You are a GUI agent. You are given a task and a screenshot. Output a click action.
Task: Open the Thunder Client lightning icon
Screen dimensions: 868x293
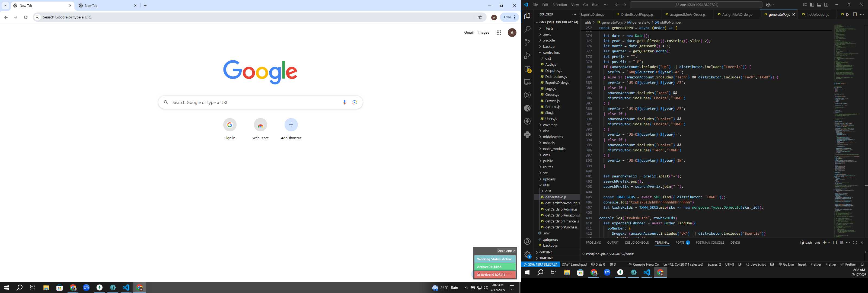pos(527,121)
